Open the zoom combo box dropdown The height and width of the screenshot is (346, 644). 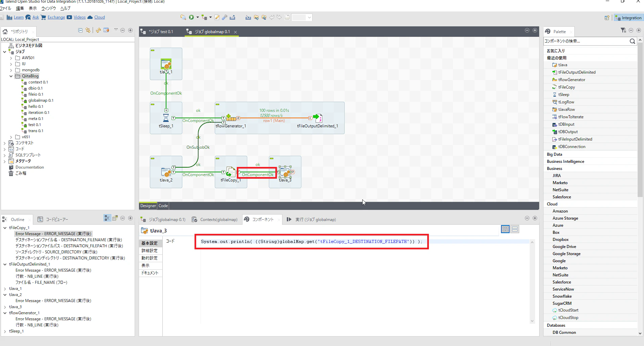(309, 17)
